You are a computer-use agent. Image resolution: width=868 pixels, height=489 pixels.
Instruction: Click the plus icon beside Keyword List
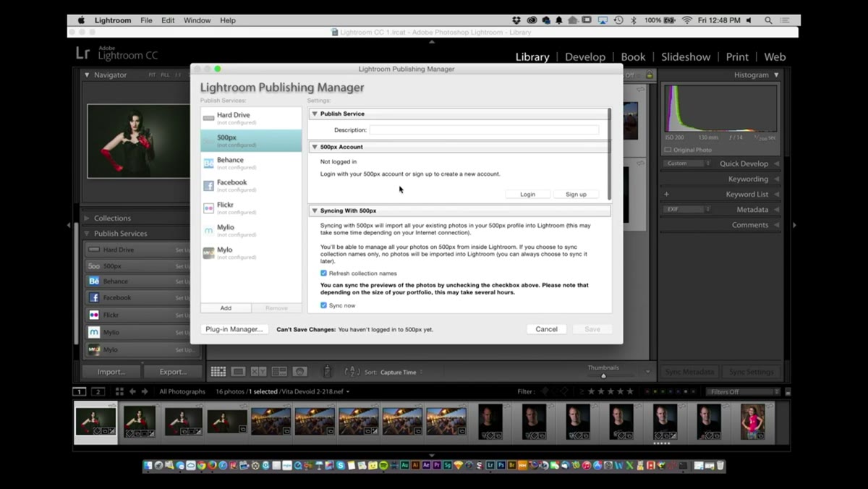click(x=666, y=194)
